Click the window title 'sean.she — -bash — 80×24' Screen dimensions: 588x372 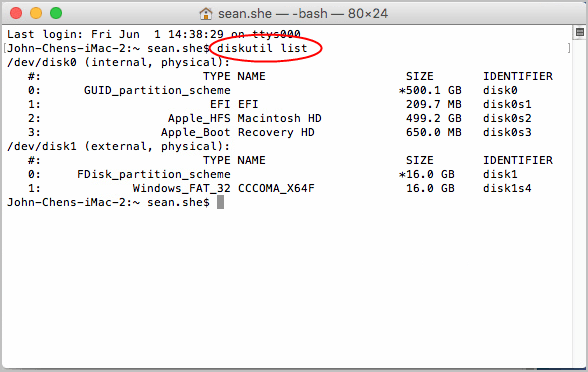click(x=303, y=14)
